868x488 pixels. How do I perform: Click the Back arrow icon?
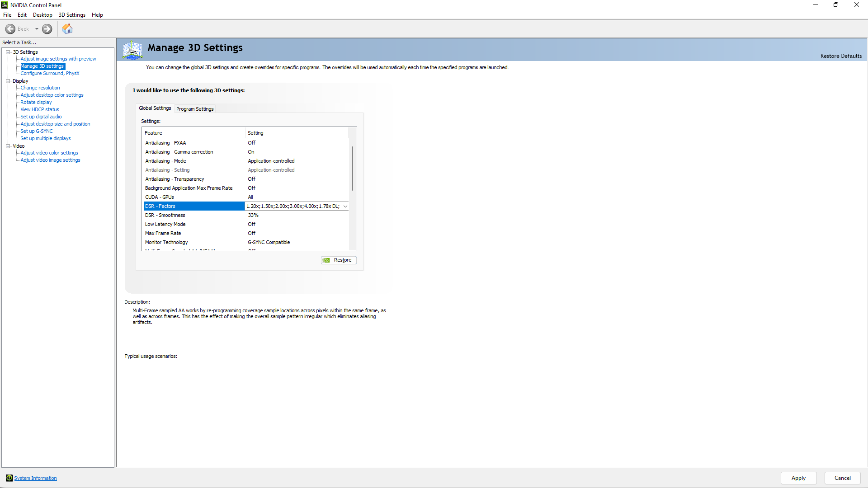[10, 29]
